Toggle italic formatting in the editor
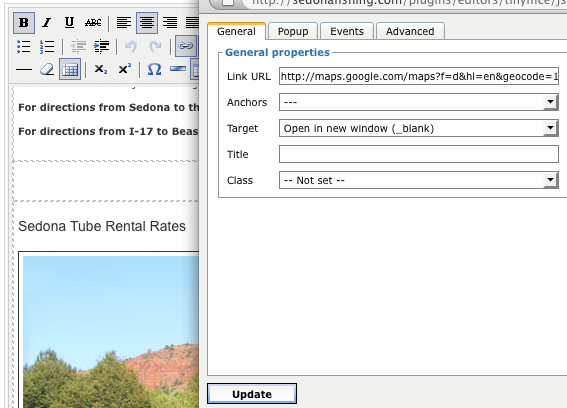This screenshot has width=567, height=408. 46,23
